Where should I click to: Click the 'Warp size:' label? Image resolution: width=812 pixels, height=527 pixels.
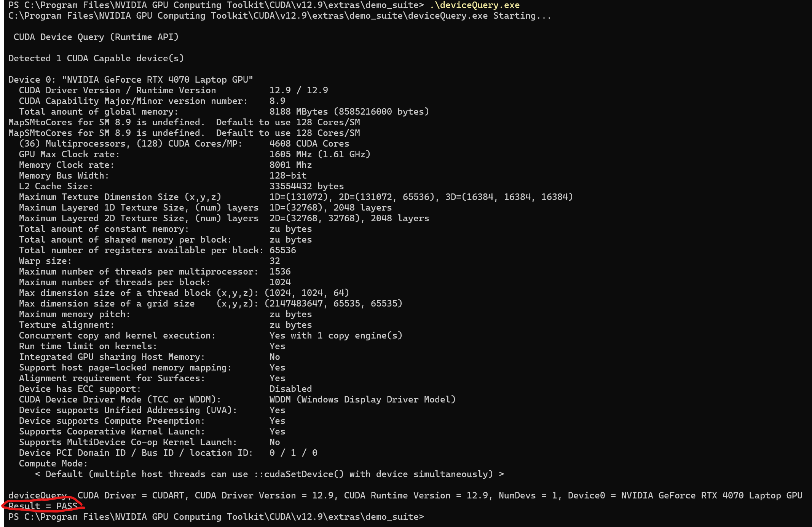[x=45, y=261]
